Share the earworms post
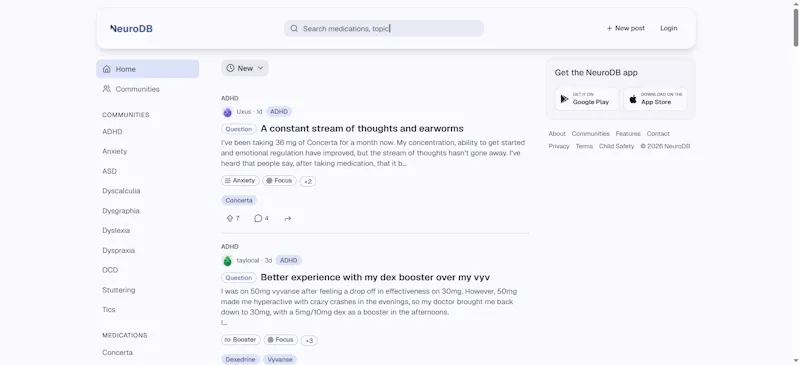The height and width of the screenshot is (365, 800). 288,218
